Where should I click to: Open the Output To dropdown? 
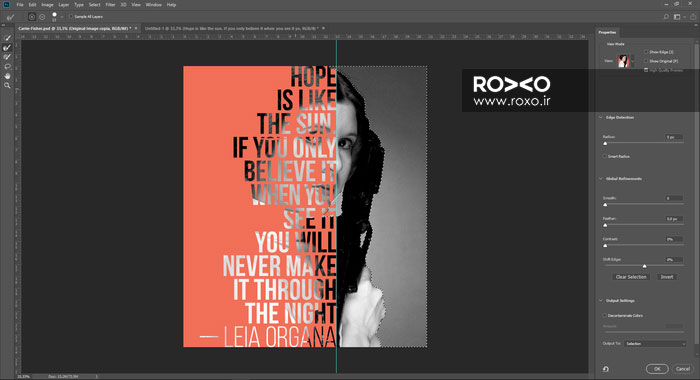coord(655,343)
